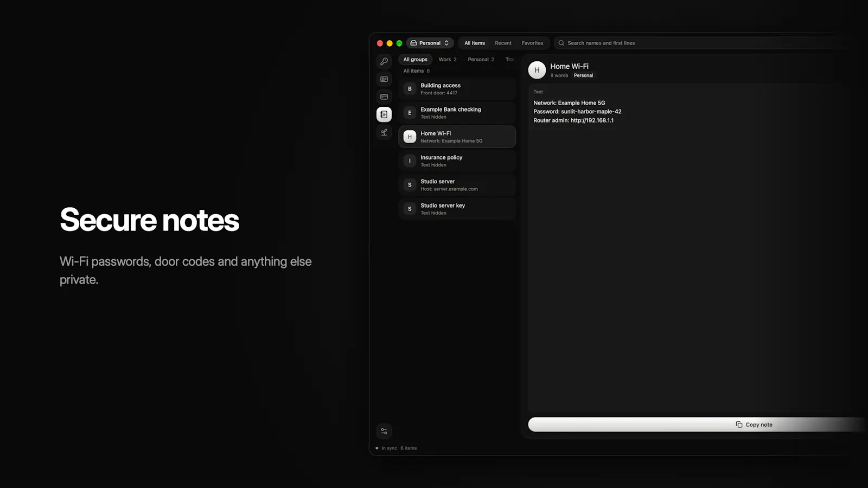This screenshot has height=488, width=868.
Task: Click the Personal tag under Home Wi-Fi title
Action: click(x=583, y=76)
